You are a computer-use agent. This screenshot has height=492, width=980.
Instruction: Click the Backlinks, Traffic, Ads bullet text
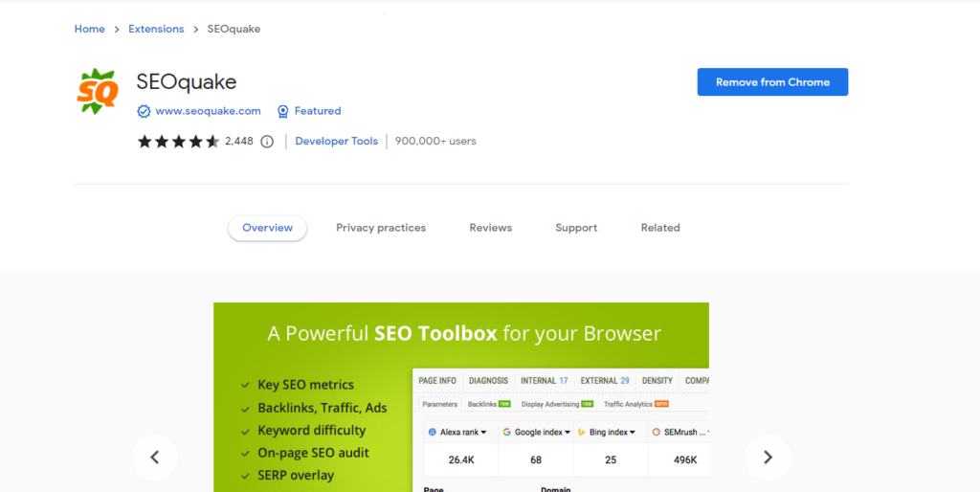click(323, 408)
